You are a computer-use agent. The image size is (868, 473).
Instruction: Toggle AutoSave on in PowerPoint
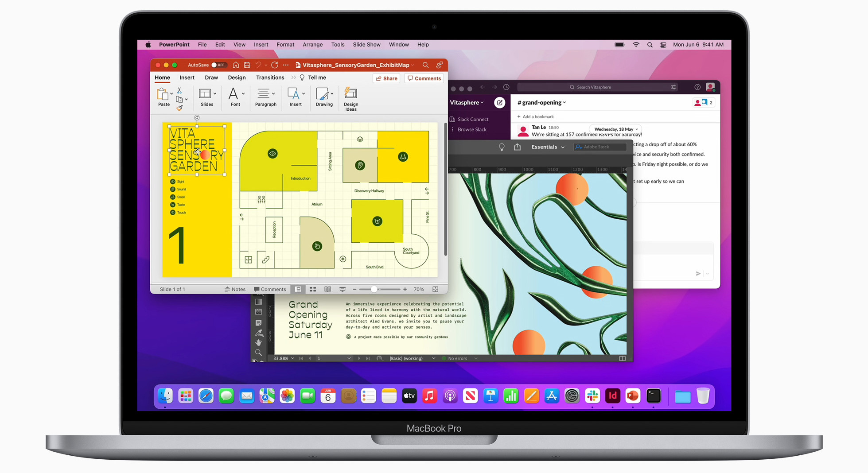click(x=219, y=65)
